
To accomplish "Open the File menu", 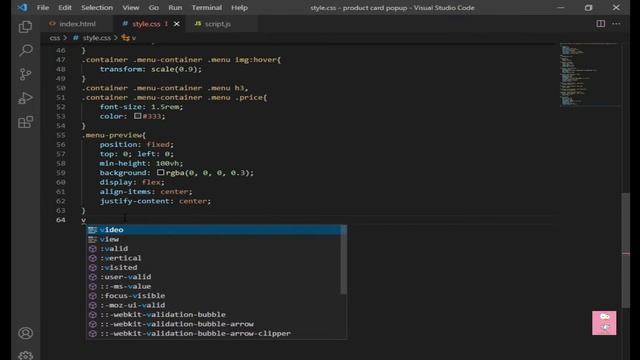I will [x=43, y=7].
